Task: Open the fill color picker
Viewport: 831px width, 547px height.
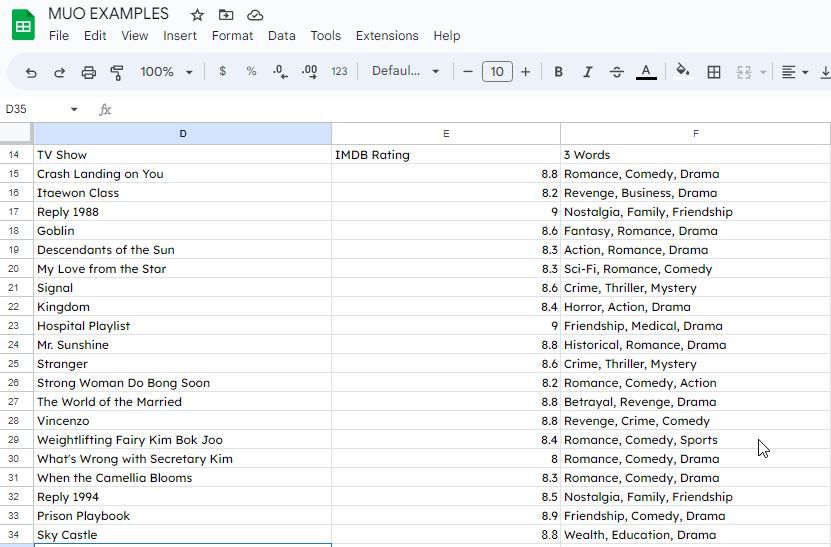Action: tap(683, 71)
